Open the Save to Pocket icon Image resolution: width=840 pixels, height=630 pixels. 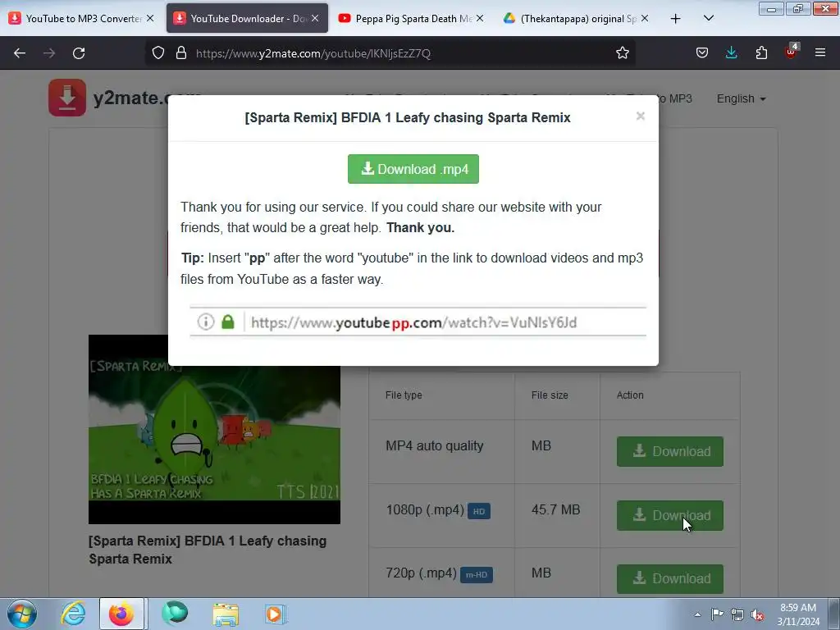tap(702, 53)
